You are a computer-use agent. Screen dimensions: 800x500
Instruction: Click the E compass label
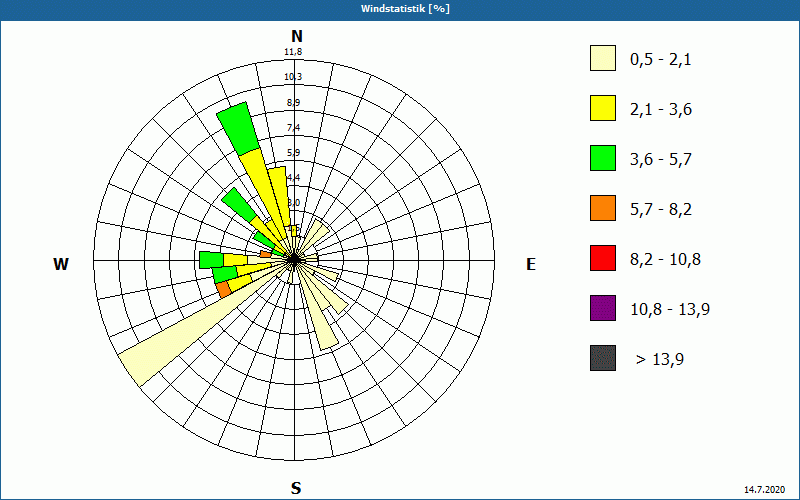click(x=531, y=264)
